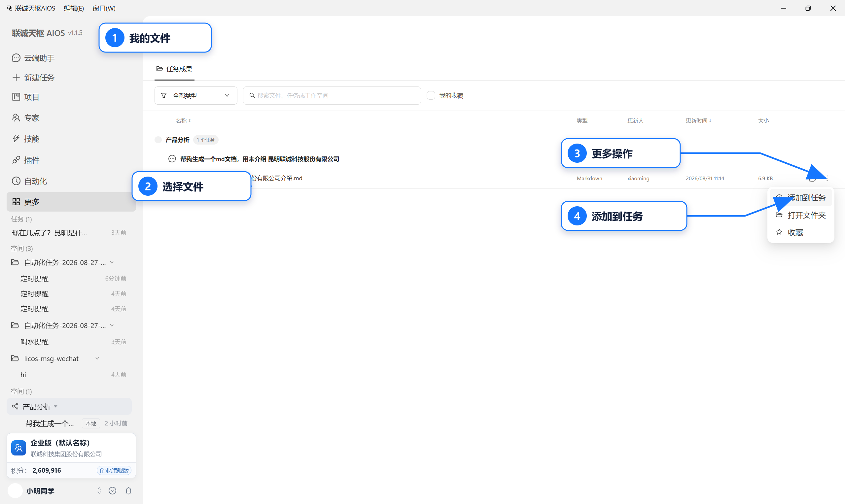Screen dimensions: 845x504
Task: Click the share icon beside 产品分析 space
Action: point(15,406)
